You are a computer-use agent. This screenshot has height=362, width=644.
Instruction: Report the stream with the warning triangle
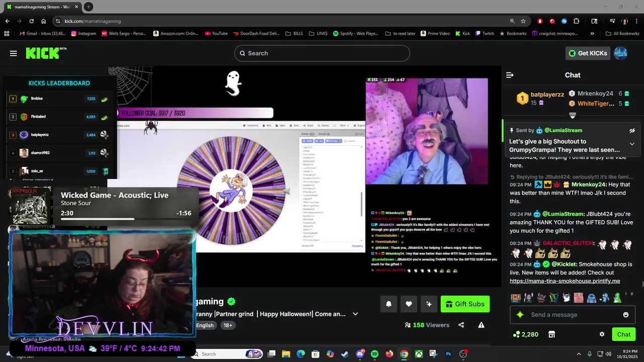[x=481, y=325]
